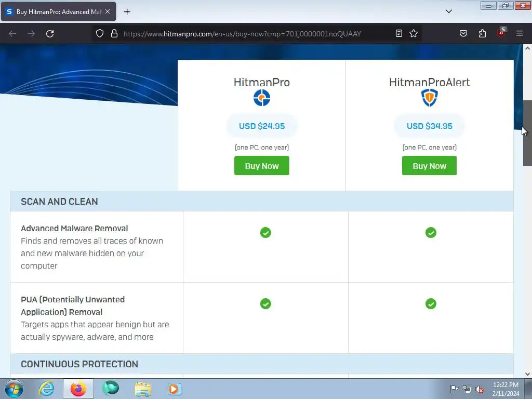This screenshot has height=399, width=532.
Task: Reload the page with the refresh icon
Action: point(50,34)
